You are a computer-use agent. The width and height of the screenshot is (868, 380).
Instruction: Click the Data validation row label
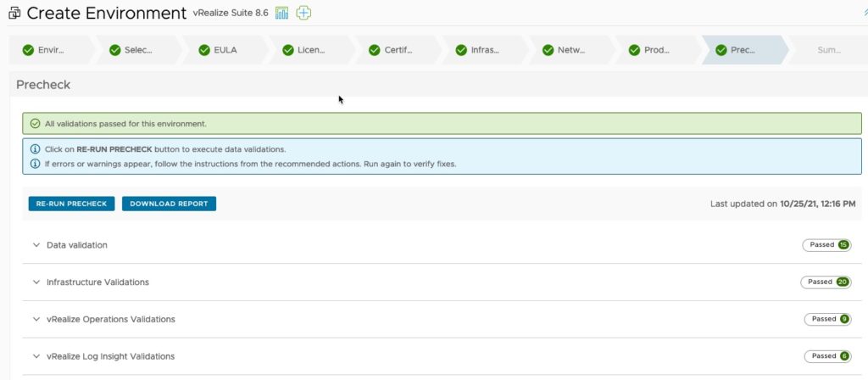(77, 245)
